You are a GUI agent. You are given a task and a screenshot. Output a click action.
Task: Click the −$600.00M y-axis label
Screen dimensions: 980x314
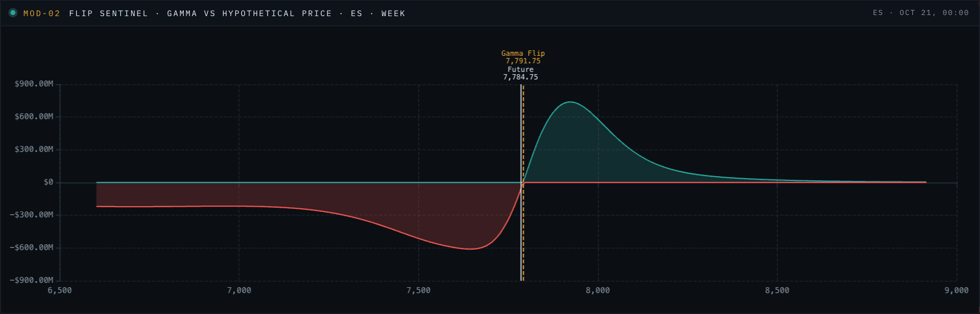pyautogui.click(x=32, y=247)
